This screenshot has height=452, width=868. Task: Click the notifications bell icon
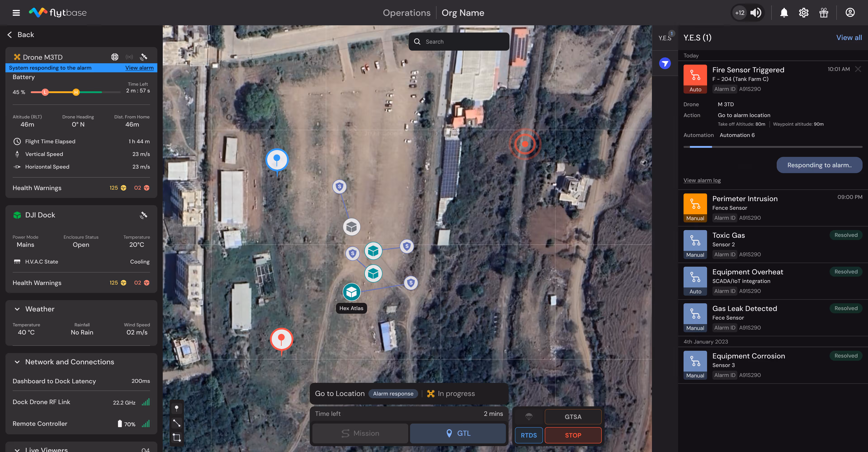click(784, 13)
